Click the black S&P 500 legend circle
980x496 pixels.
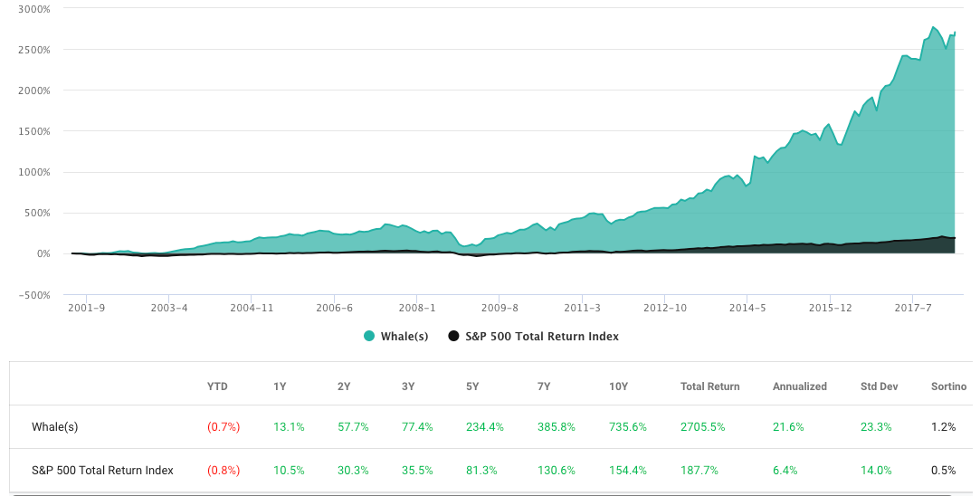click(x=453, y=337)
